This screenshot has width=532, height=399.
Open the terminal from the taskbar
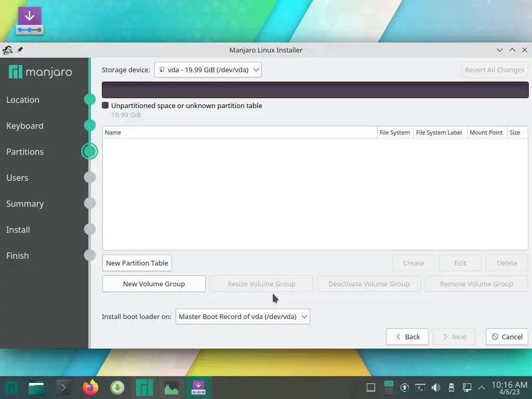pos(63,388)
